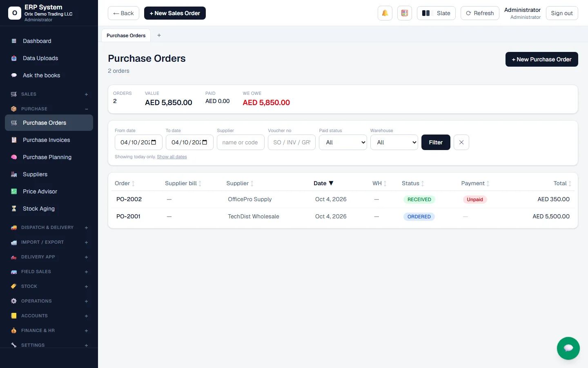Click the Dashboard sidebar icon
This screenshot has height=368, width=588.
click(x=14, y=41)
